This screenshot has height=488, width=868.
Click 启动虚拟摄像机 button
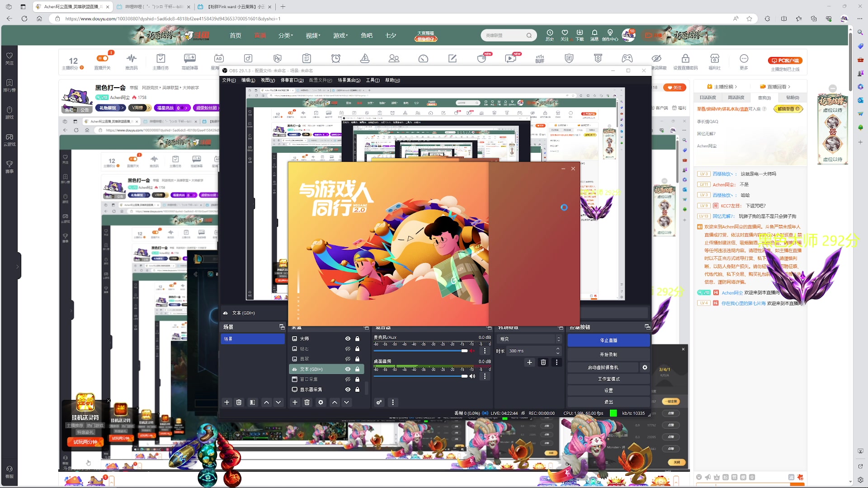(603, 367)
